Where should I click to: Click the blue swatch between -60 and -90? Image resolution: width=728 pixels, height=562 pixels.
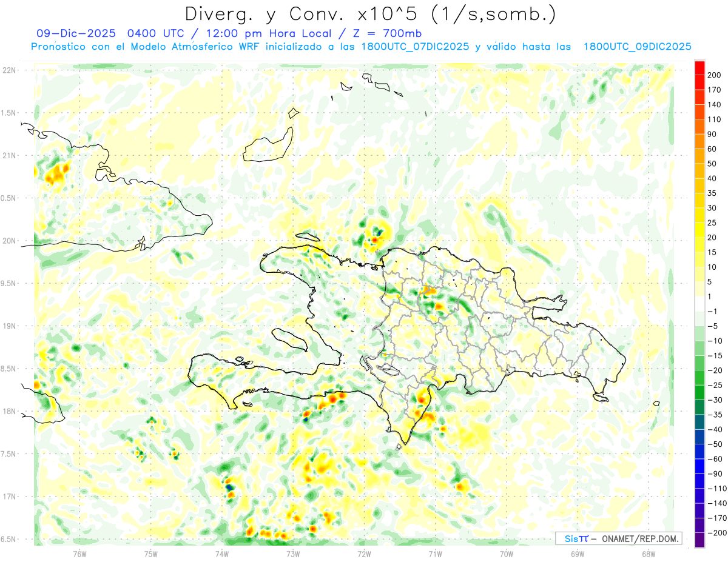(699, 466)
